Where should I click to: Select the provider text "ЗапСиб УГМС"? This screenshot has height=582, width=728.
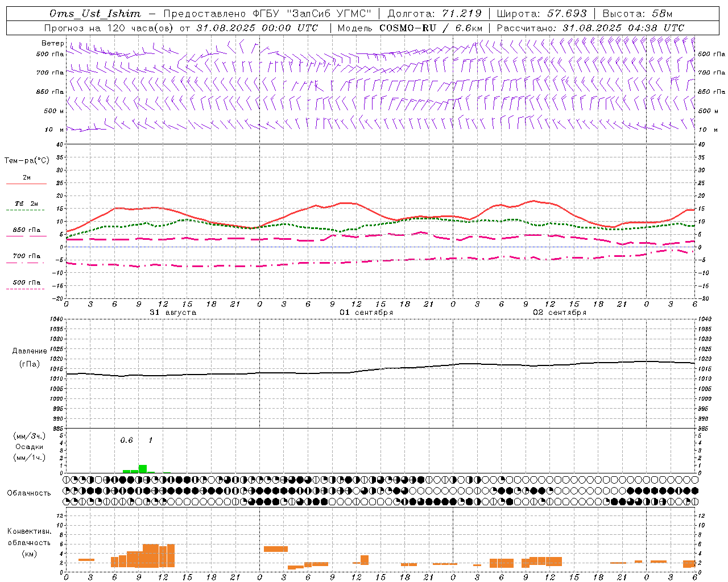pos(328,14)
